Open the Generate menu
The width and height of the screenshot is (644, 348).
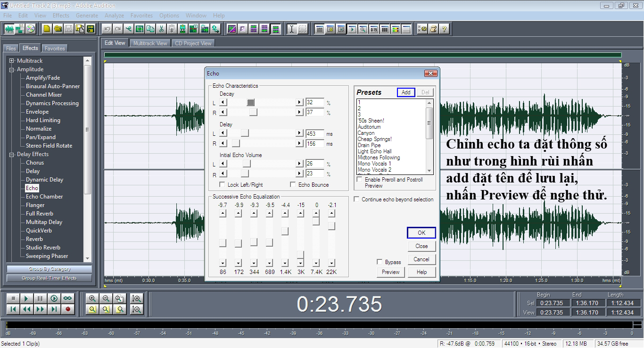click(87, 16)
